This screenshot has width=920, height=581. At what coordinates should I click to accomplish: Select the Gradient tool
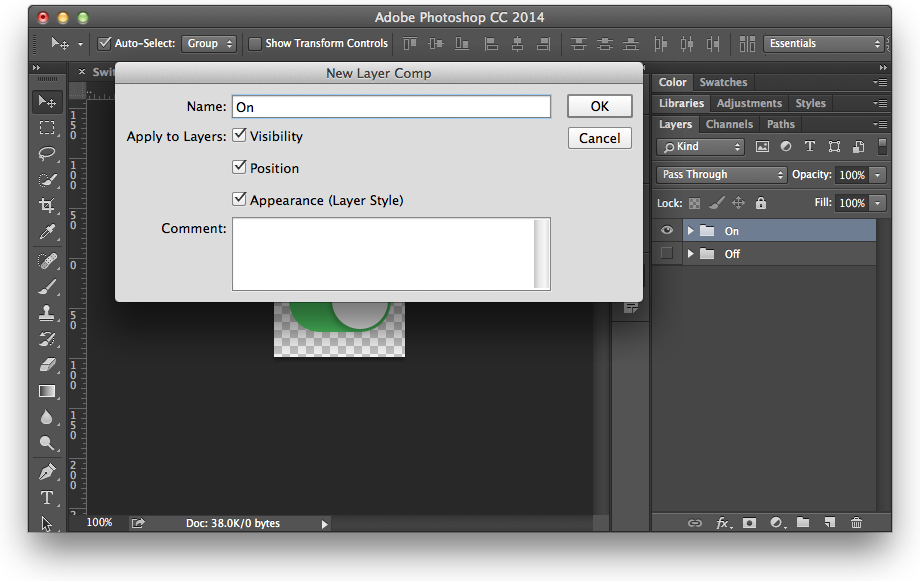pos(47,391)
